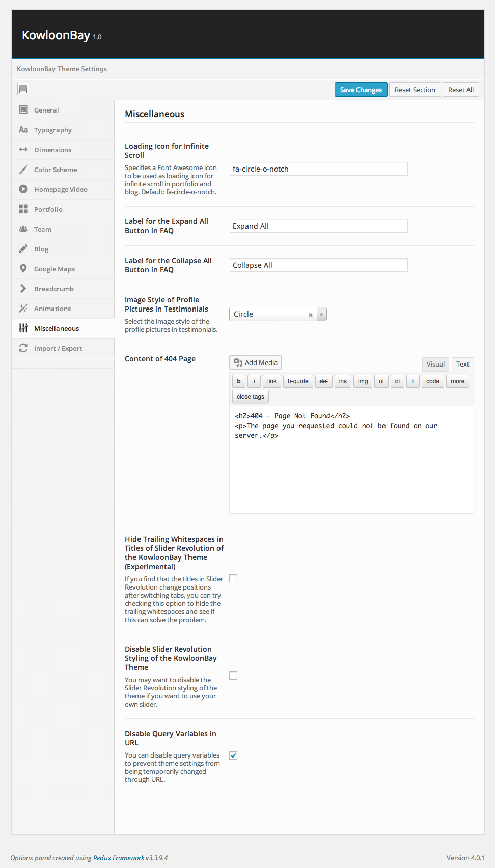The image size is (495, 868).
Task: Select the Color Scheme brush icon
Action: coord(23,170)
